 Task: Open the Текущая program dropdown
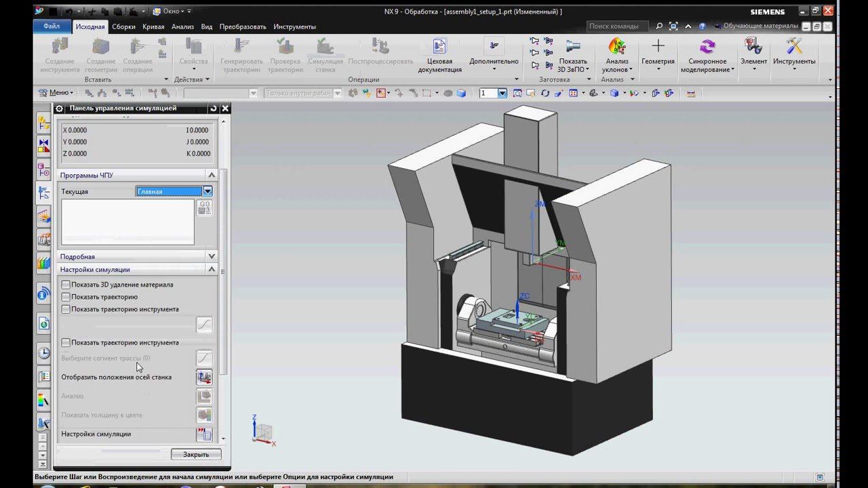coord(208,192)
